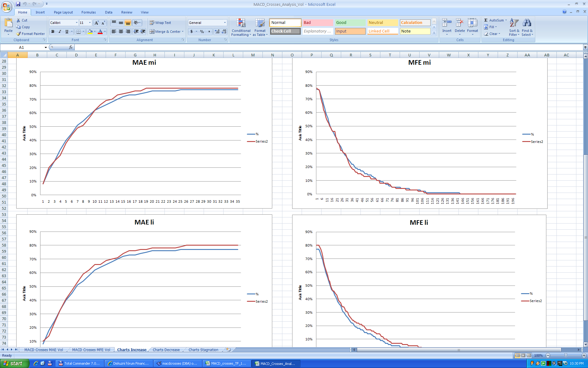Viewport: 588px width, 368px height.
Task: Open the font name Calibri dropdown
Action: click(77, 23)
